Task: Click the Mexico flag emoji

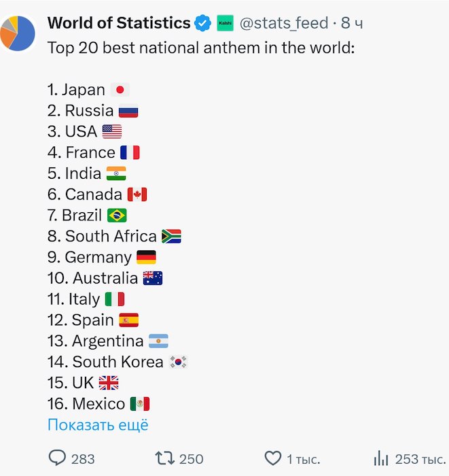Action: 140,404
